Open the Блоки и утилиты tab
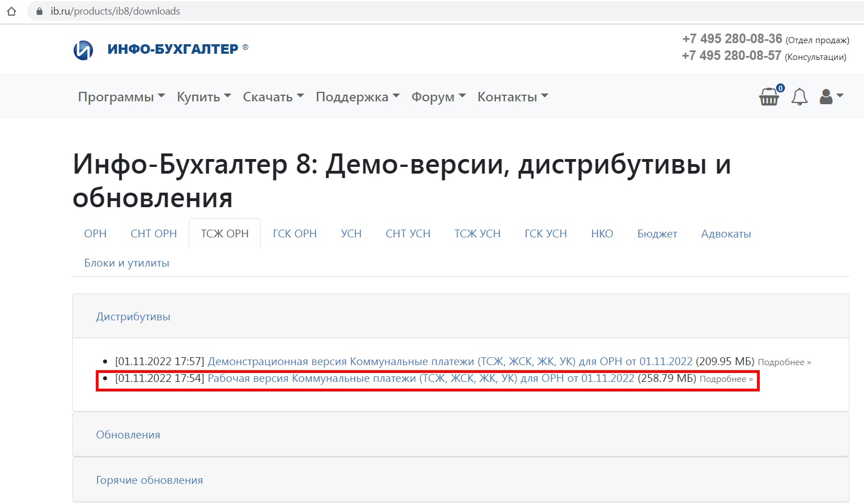The image size is (864, 504). [x=127, y=263]
